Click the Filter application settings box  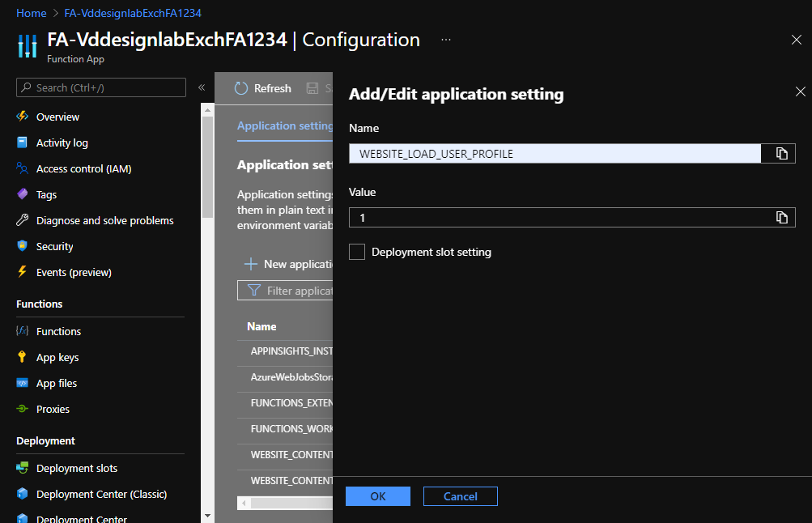pos(285,291)
